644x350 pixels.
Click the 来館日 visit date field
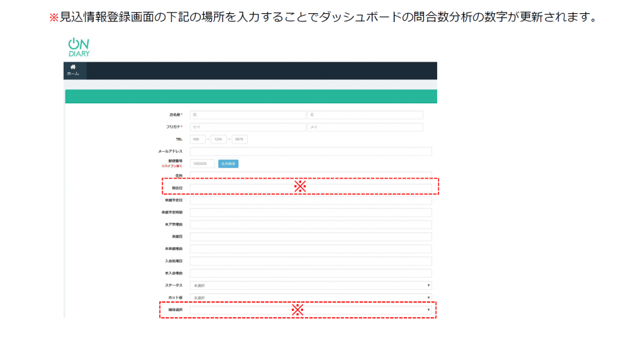pyautogui.click(x=311, y=237)
